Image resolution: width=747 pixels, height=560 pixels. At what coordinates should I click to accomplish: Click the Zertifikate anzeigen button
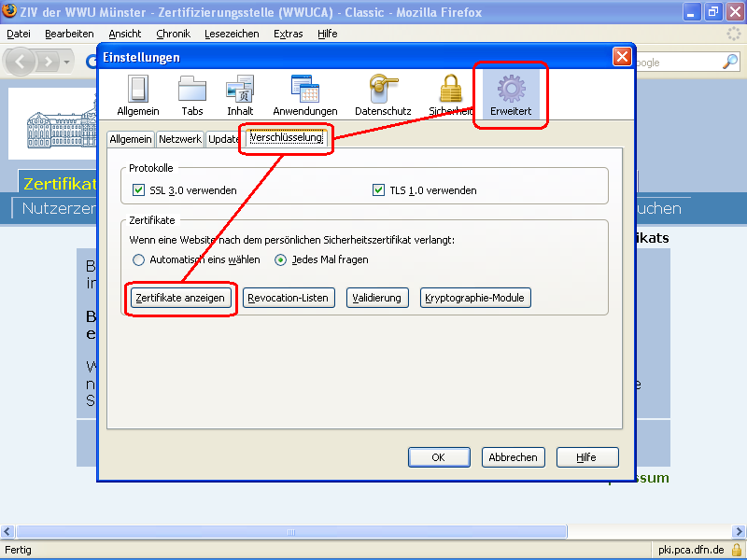(180, 298)
